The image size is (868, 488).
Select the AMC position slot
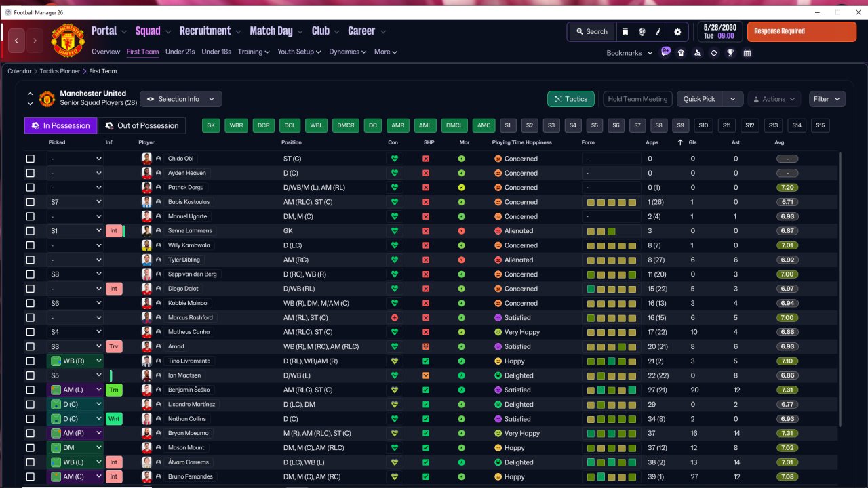484,125
